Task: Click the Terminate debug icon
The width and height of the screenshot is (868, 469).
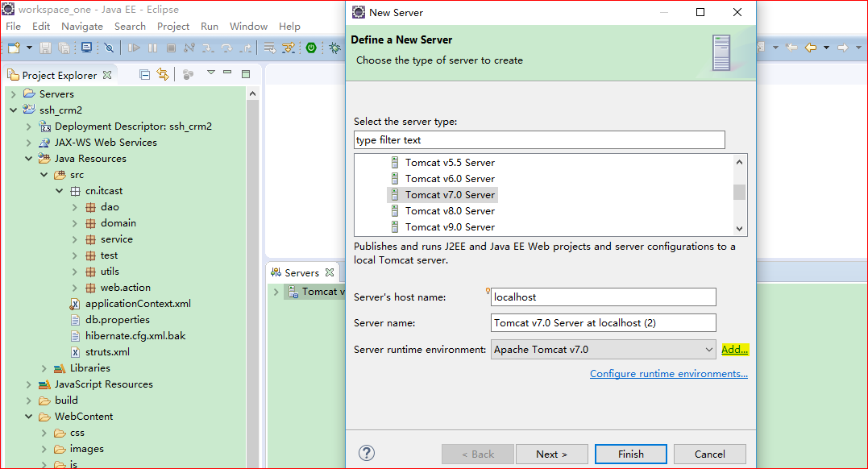Action: click(171, 48)
